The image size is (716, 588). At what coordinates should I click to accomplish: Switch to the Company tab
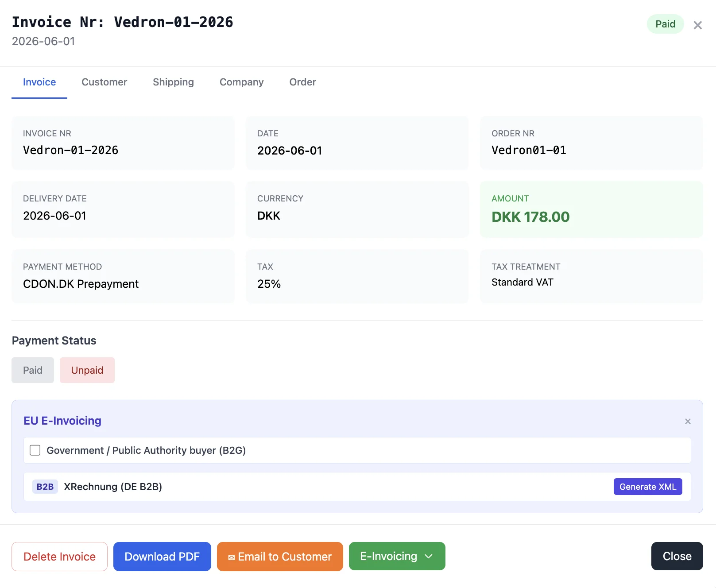point(241,82)
